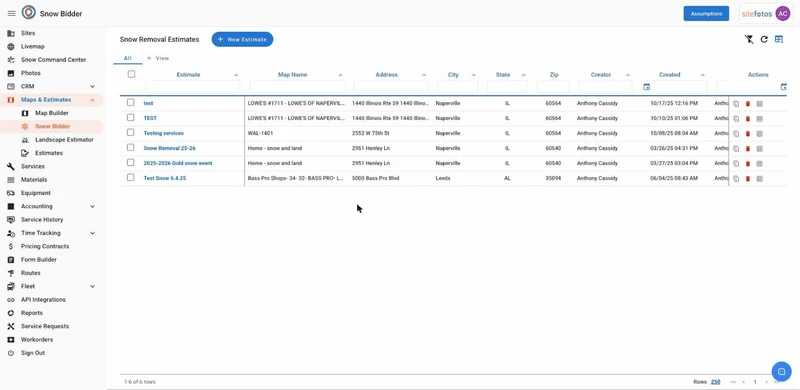Viewport: 800px width, 390px height.
Task: Select the 'Snow Removal 25-26' row checkbox
Action: click(131, 148)
